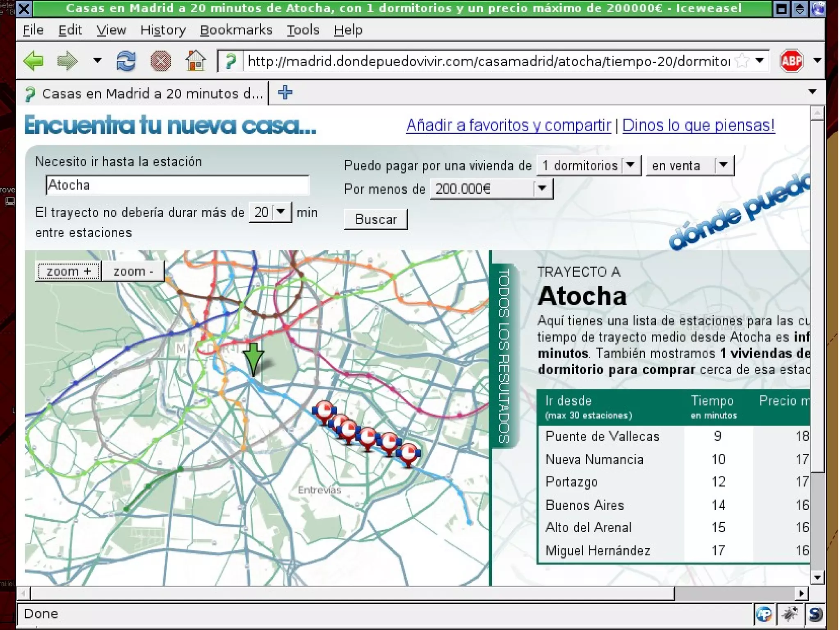Open the en venta dropdown
The image size is (840, 630).
pos(723,165)
